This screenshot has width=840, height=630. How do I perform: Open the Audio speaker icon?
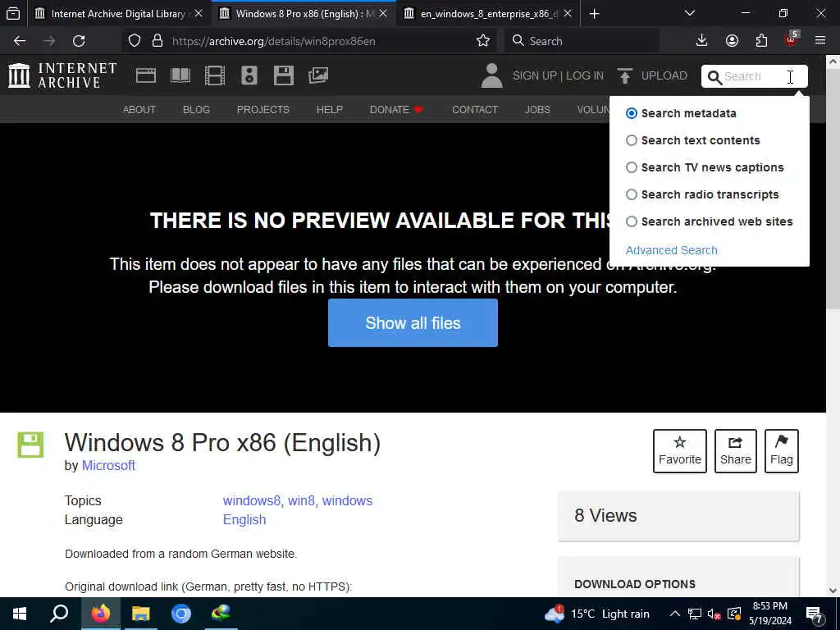(x=249, y=75)
